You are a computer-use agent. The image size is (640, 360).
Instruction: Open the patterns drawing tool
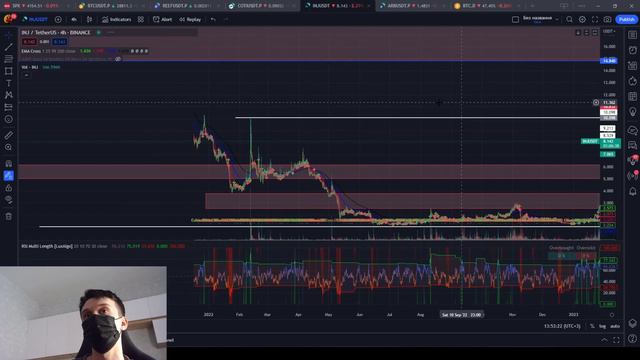pyautogui.click(x=9, y=95)
